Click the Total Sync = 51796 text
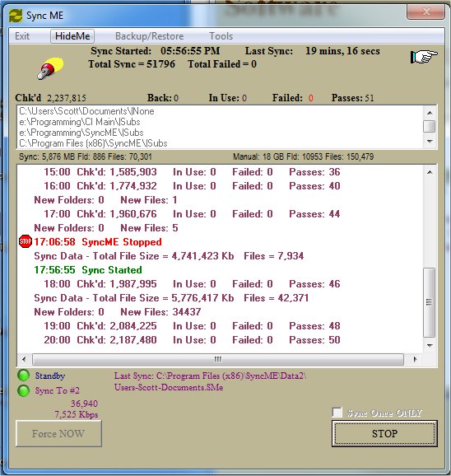This screenshot has height=476, width=451. pyautogui.click(x=132, y=64)
